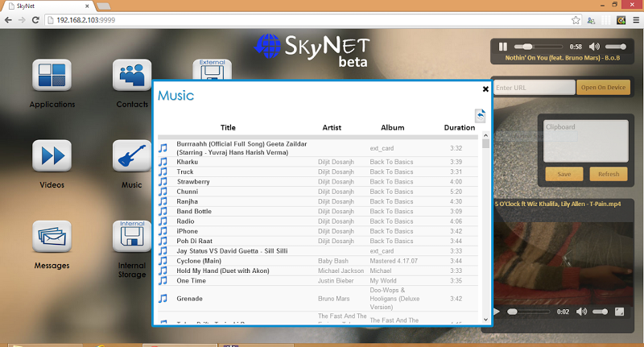Click the browser address bar
This screenshot has height=347, width=644.
[x=308, y=19]
